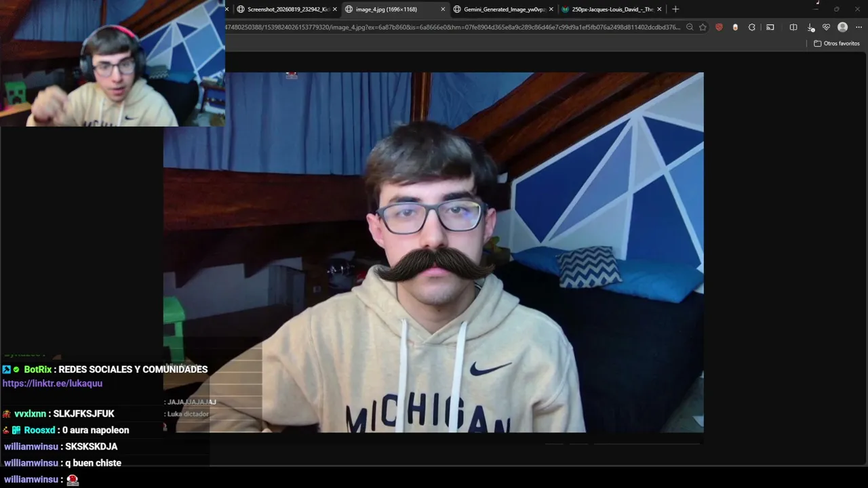Open the Otros favoritos bookmarks folder

837,43
